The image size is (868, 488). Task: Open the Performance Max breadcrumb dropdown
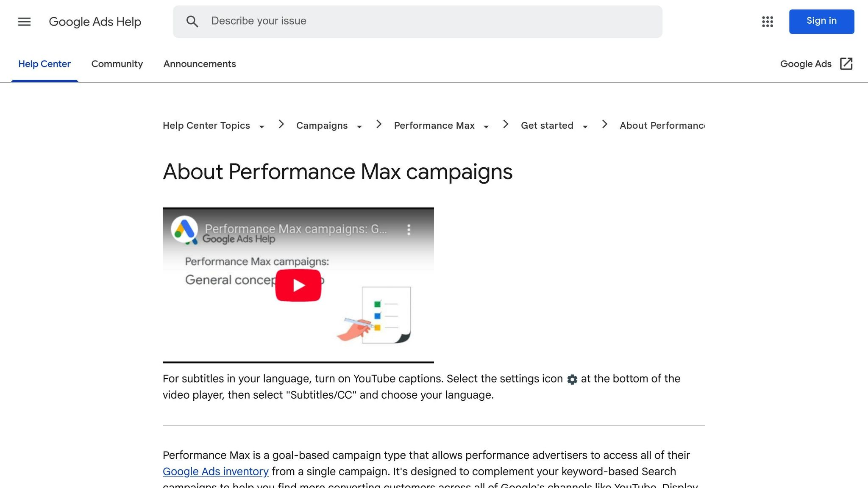pyautogui.click(x=486, y=126)
